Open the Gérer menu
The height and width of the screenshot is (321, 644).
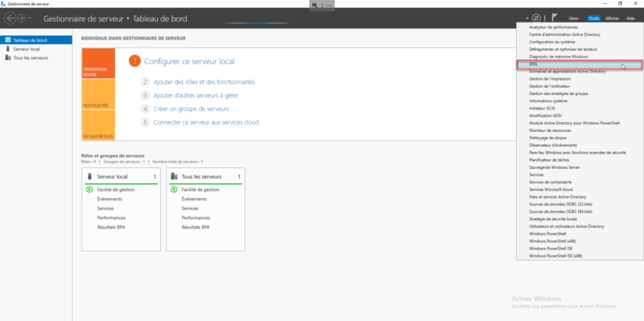tap(574, 19)
